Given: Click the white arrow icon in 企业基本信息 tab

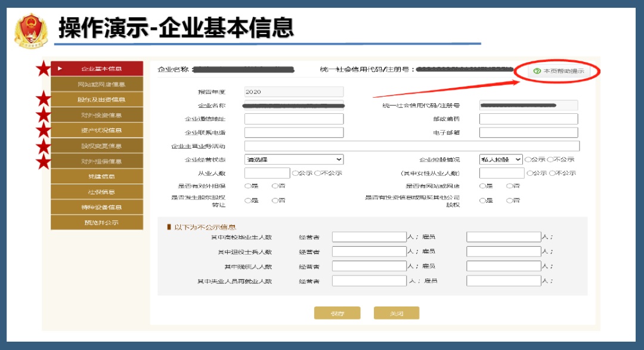Looking at the screenshot, I should click(60, 69).
